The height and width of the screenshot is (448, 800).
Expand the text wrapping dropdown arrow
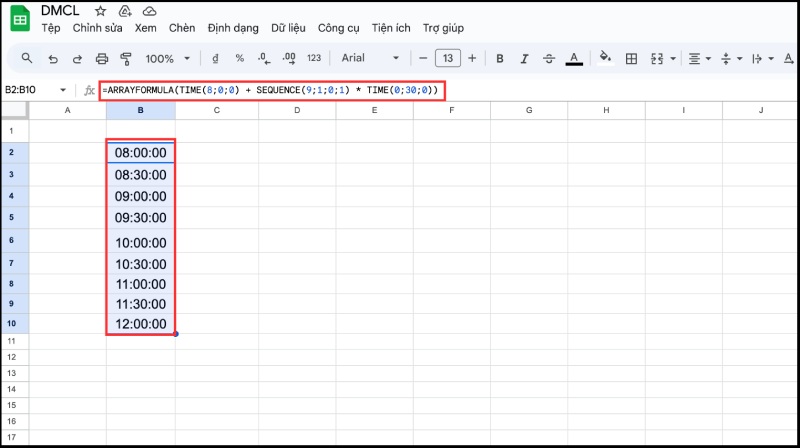pos(771,59)
